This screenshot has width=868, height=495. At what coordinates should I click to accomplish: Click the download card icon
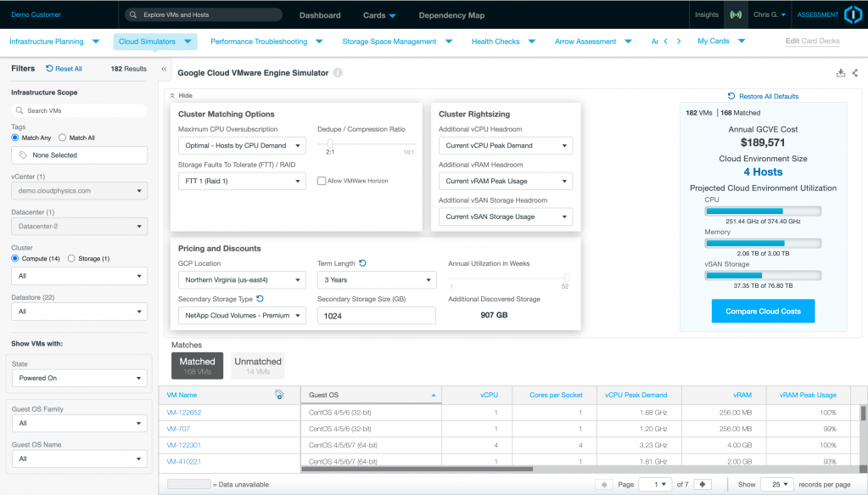(840, 73)
